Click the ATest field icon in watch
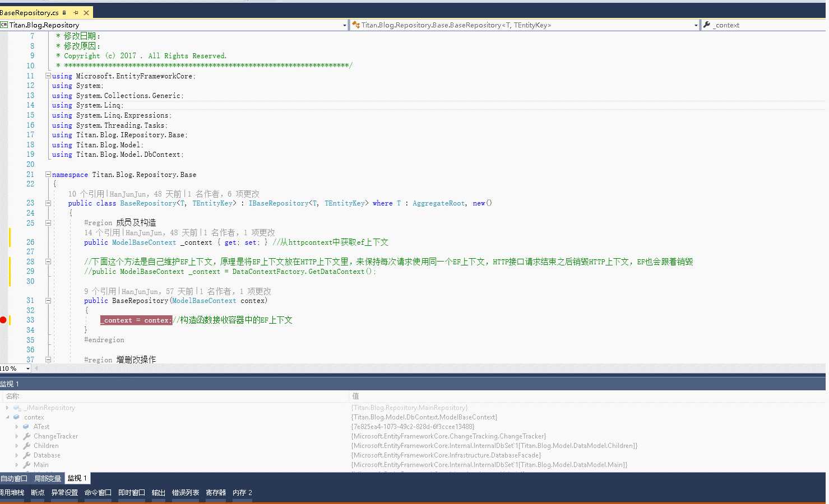Image resolution: width=829 pixels, height=504 pixels. (x=26, y=427)
